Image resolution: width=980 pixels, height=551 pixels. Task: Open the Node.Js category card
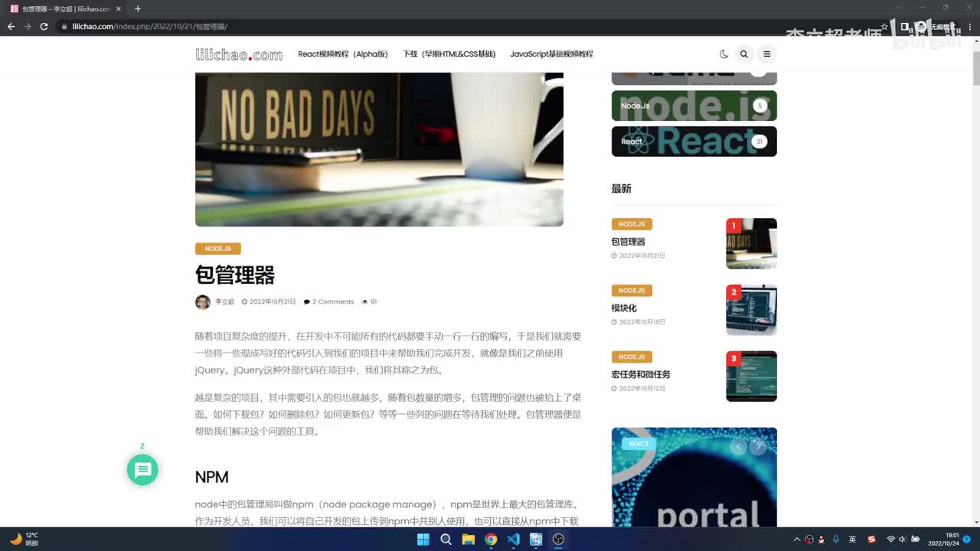click(694, 106)
